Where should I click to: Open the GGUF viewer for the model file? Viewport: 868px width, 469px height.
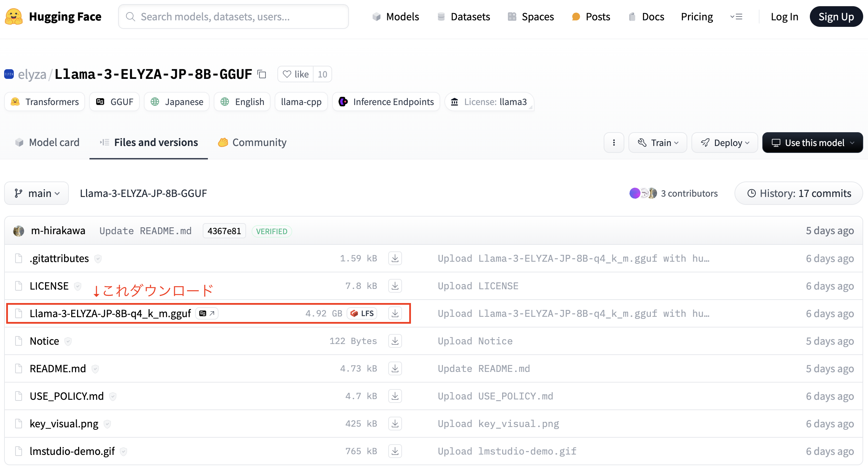click(x=207, y=313)
